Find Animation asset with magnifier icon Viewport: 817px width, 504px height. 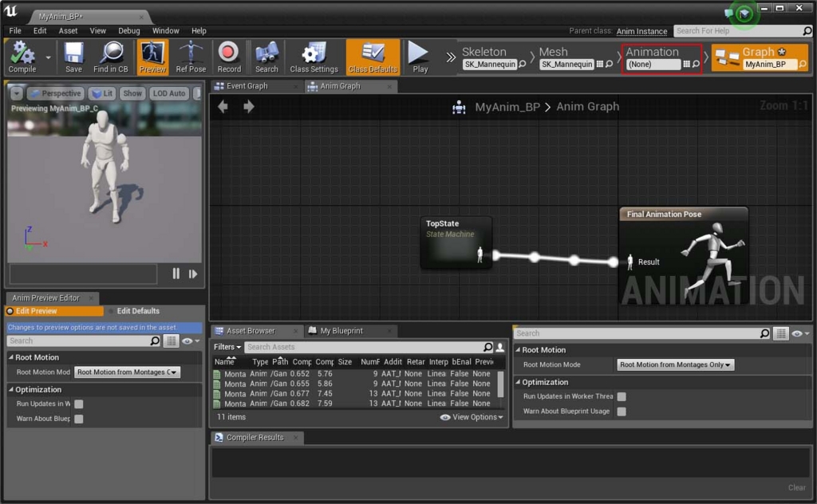(x=696, y=64)
